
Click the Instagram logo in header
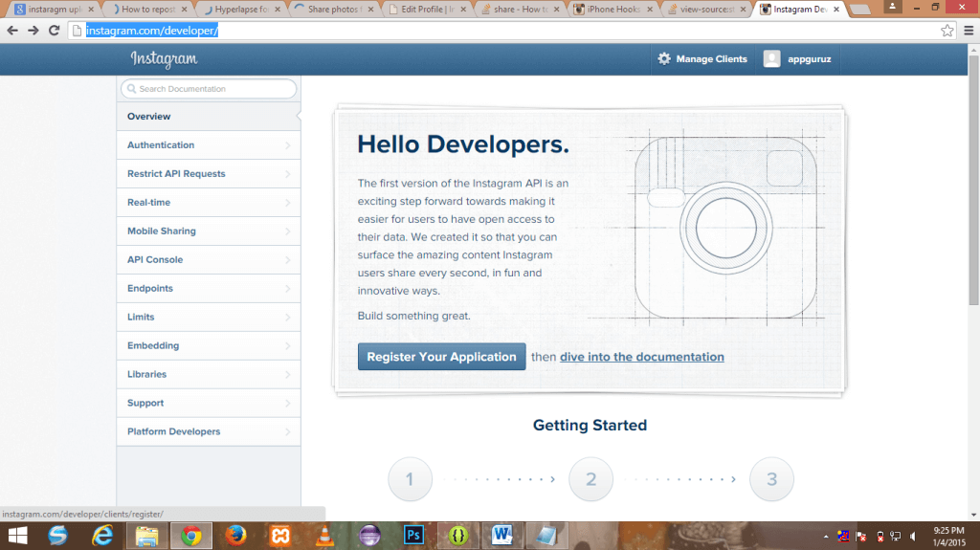pyautogui.click(x=164, y=59)
